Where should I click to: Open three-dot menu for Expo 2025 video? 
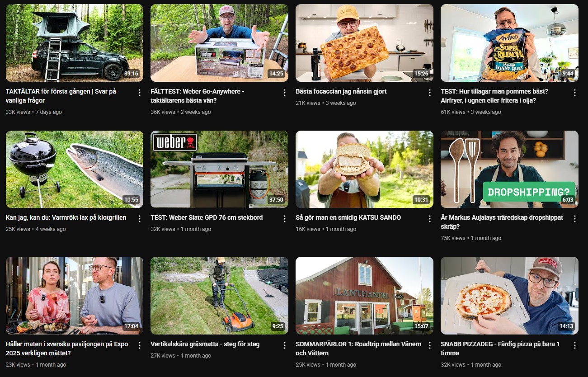point(140,345)
